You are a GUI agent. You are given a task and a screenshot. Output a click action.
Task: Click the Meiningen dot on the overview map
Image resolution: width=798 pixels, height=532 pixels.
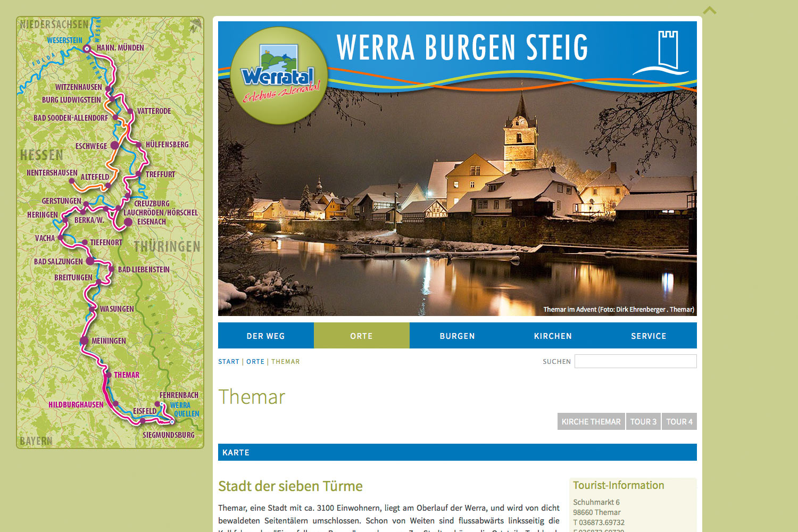tap(85, 340)
